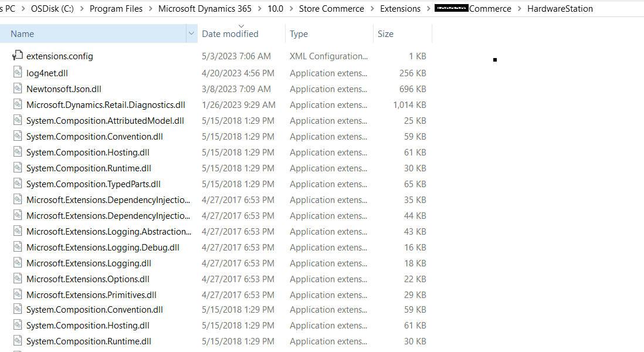Click the Microsoft.Dynamics.Retail.Diagnostics.dll file icon
Viewport: 644px width, 352px height.
point(17,104)
